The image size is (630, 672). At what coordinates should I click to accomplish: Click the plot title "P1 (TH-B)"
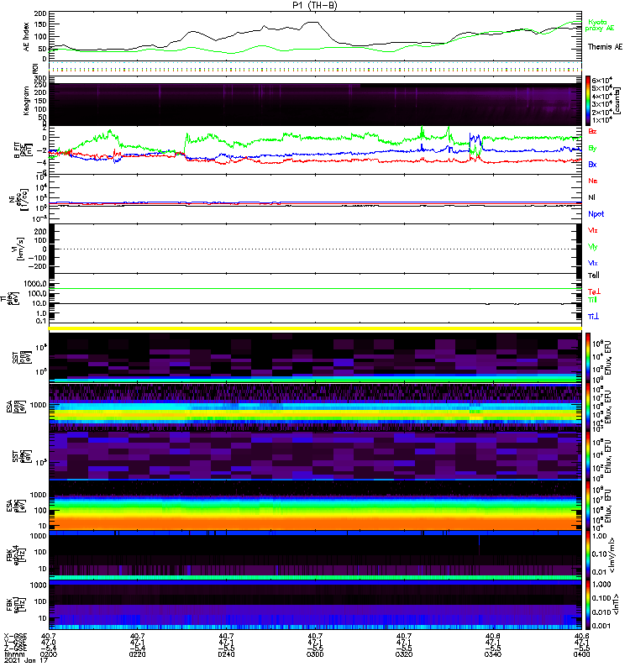tap(314, 5)
